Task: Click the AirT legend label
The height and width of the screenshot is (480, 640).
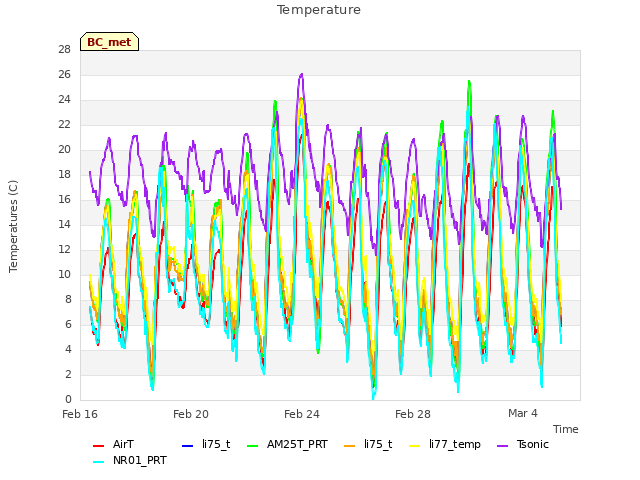Action: click(x=123, y=444)
